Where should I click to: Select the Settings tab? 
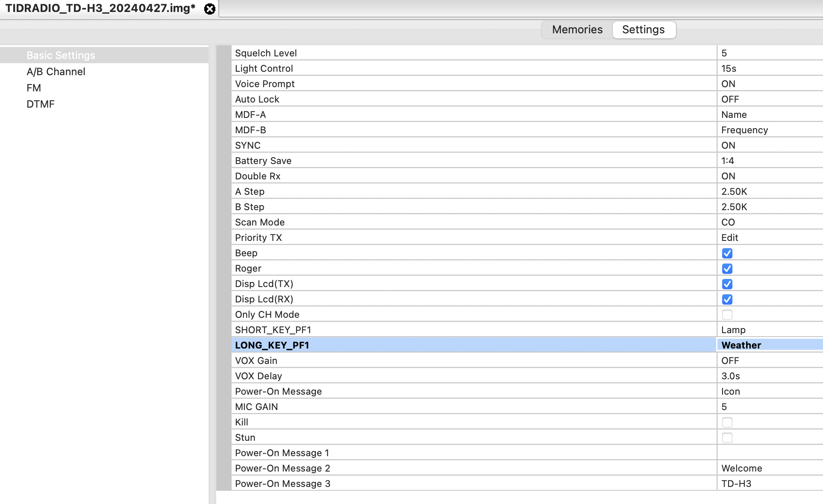point(643,29)
